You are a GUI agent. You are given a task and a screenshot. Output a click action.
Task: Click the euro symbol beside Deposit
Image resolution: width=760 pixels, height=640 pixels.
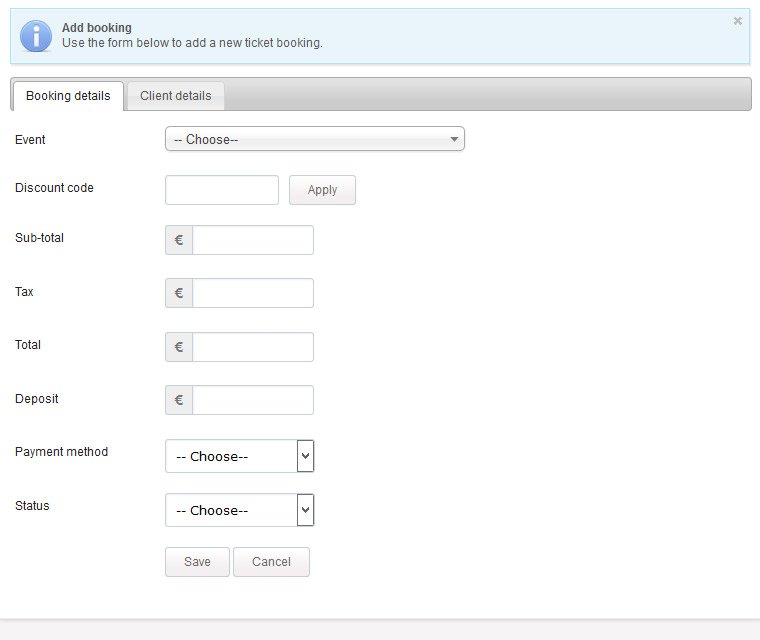point(179,400)
